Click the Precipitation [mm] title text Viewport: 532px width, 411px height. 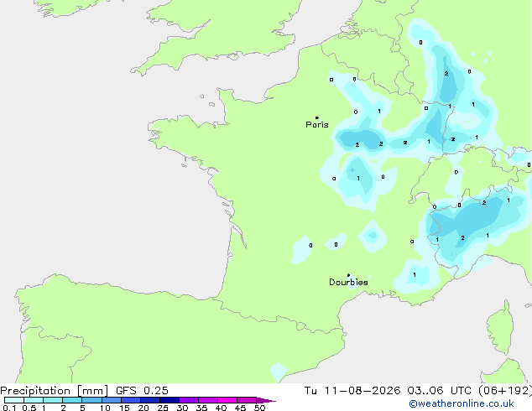pos(55,391)
